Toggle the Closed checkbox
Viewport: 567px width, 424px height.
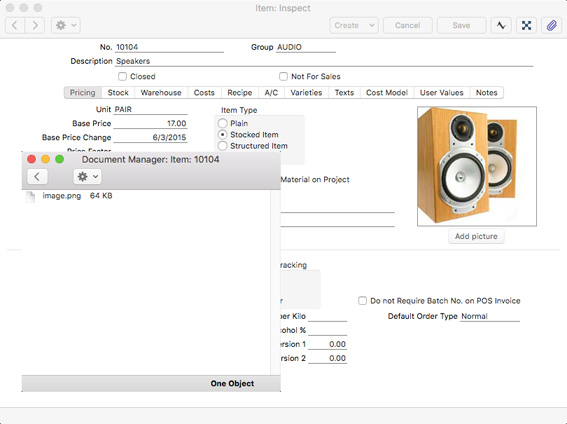coord(123,77)
